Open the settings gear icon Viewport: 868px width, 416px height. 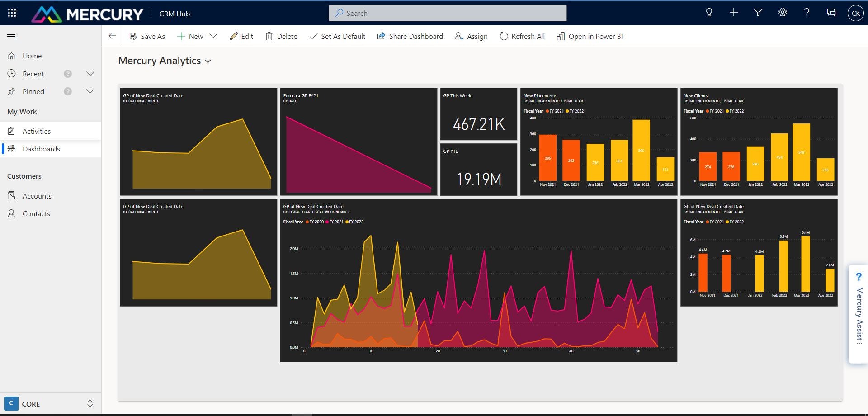[783, 13]
